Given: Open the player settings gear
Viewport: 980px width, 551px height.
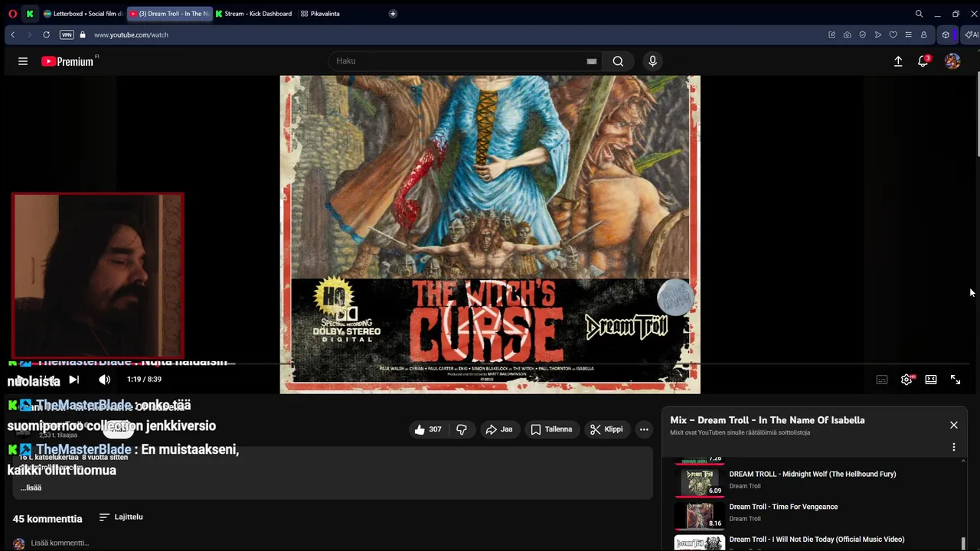Looking at the screenshot, I should click(907, 380).
